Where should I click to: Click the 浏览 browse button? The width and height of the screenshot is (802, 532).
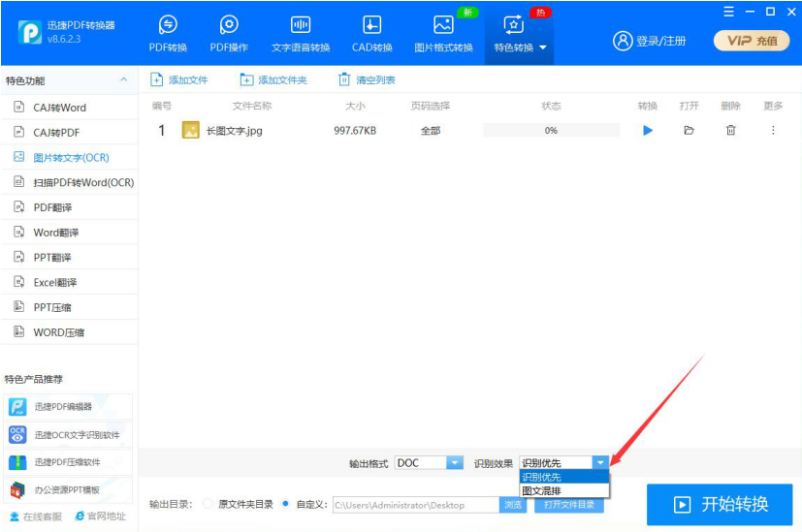pos(513,505)
